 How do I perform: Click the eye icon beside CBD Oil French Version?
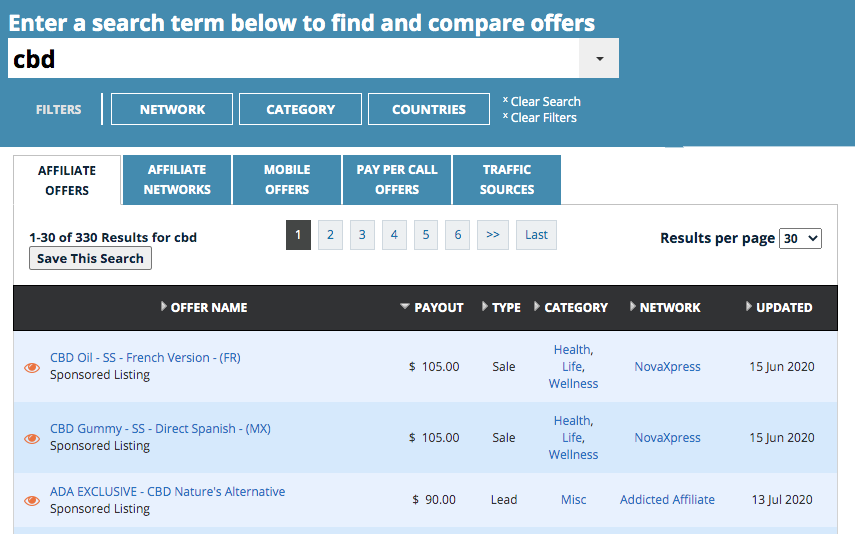[32, 367]
